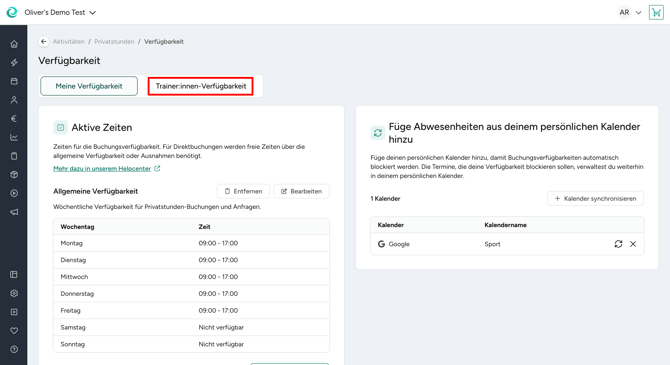This screenshot has width=670, height=365.
Task: Click the Eversports logo icon
Action: tap(12, 12)
